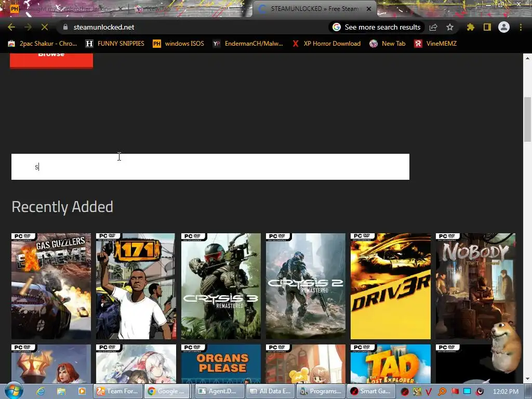Open the Crysis 3 Remastered cover

pos(221,286)
